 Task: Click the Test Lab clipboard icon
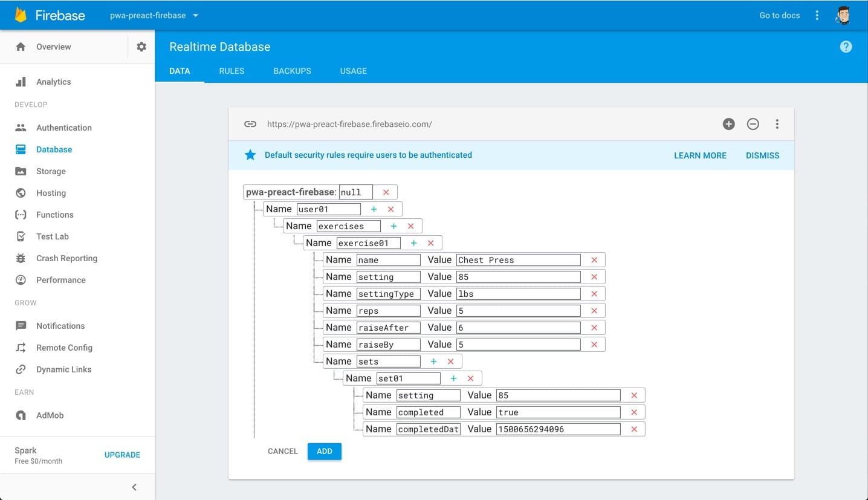click(x=21, y=236)
